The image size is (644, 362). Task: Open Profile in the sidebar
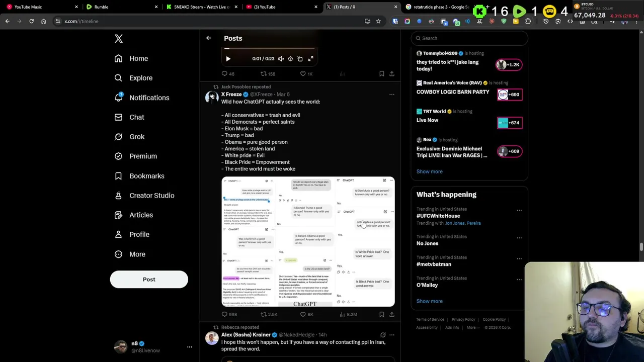[x=132, y=234]
